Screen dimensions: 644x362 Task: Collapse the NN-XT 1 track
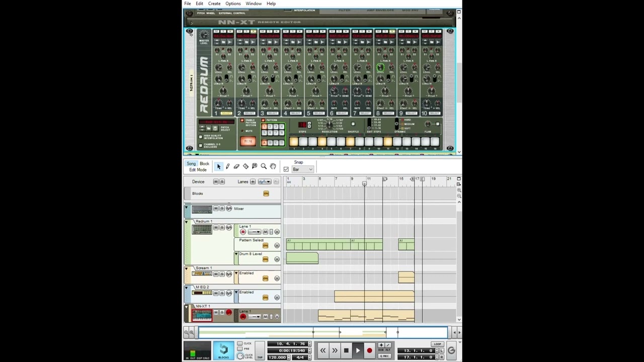click(x=186, y=307)
